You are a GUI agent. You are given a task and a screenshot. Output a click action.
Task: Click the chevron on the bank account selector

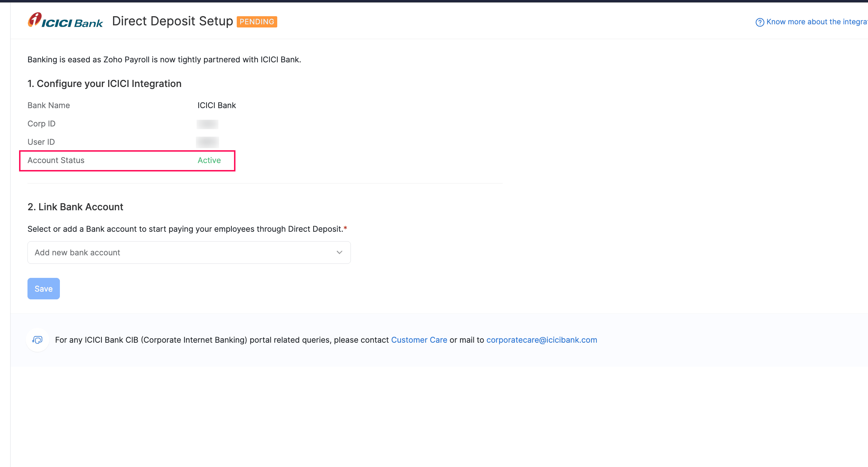point(339,252)
